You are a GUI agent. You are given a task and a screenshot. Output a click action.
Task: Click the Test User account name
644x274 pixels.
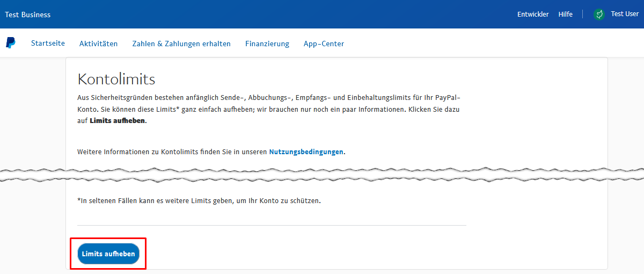pos(625,14)
